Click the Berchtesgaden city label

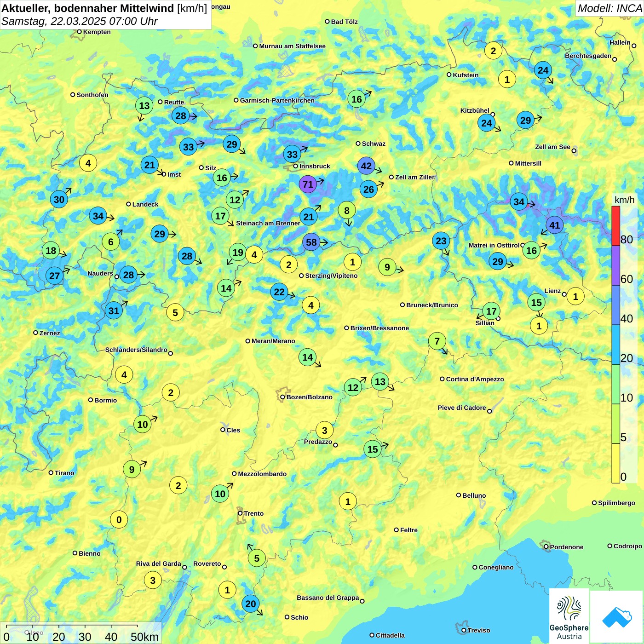coord(588,56)
